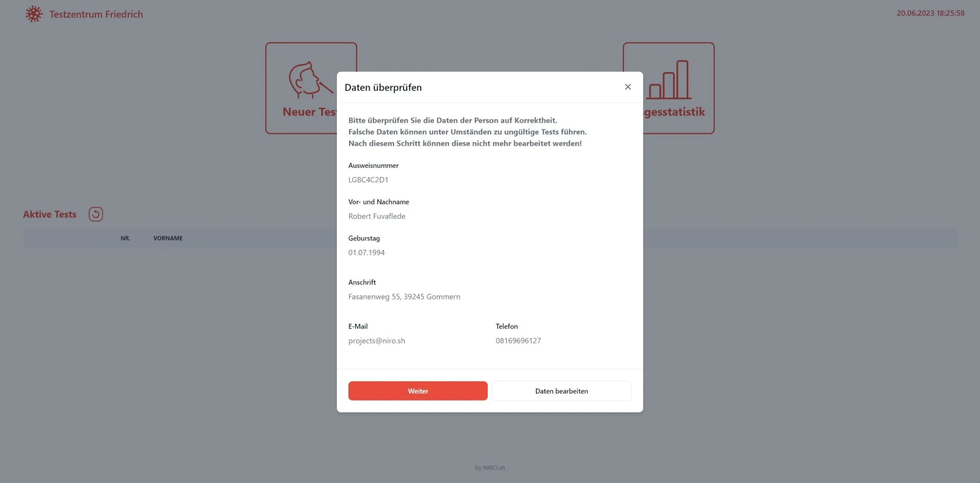Click Daten bearbeiten button
The height and width of the screenshot is (483, 980).
561,391
